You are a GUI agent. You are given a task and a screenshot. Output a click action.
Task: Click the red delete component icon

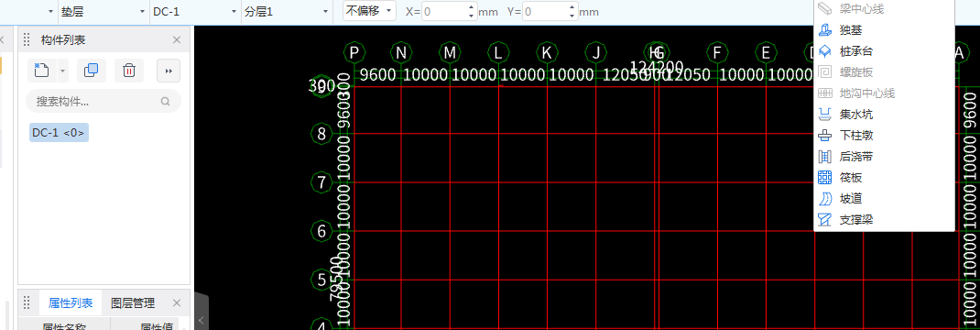pos(129,70)
